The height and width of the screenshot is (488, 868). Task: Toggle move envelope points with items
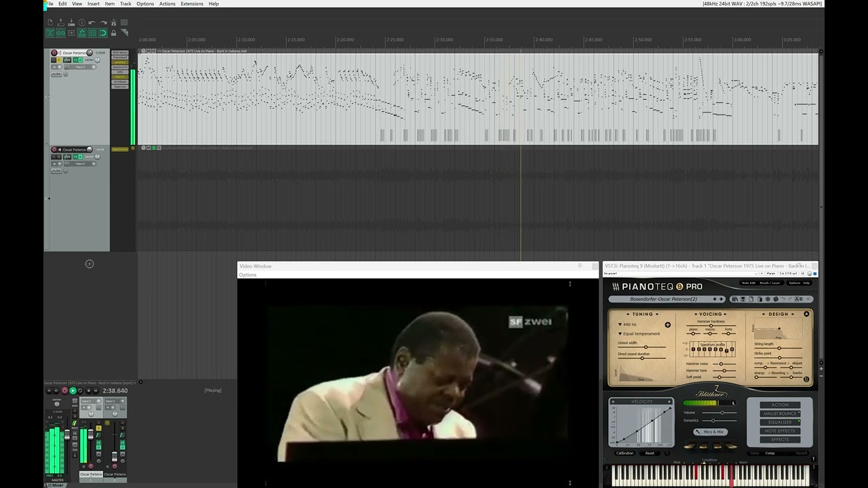(82, 33)
